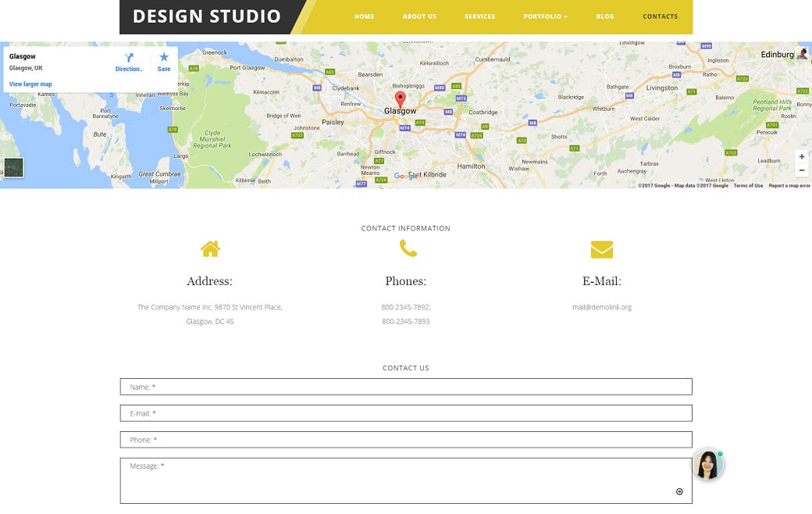Viewport: 812px width, 514px height.
Task: Click the red Glasgow map pin
Action: pyautogui.click(x=401, y=99)
